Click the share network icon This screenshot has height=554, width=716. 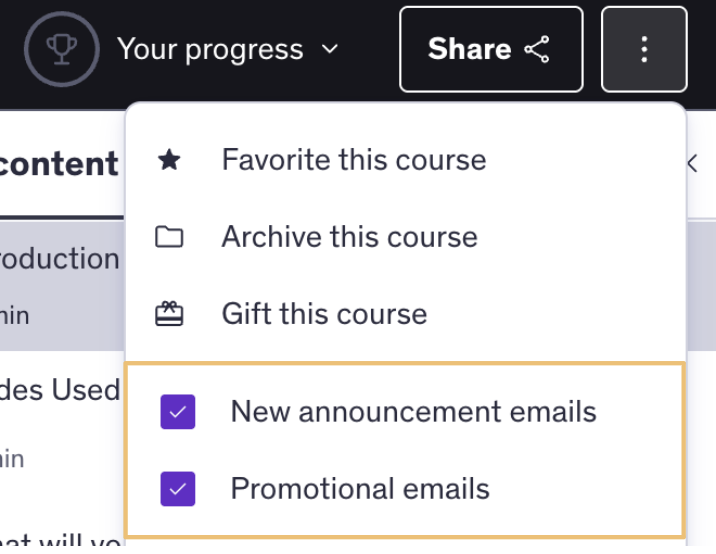537,49
